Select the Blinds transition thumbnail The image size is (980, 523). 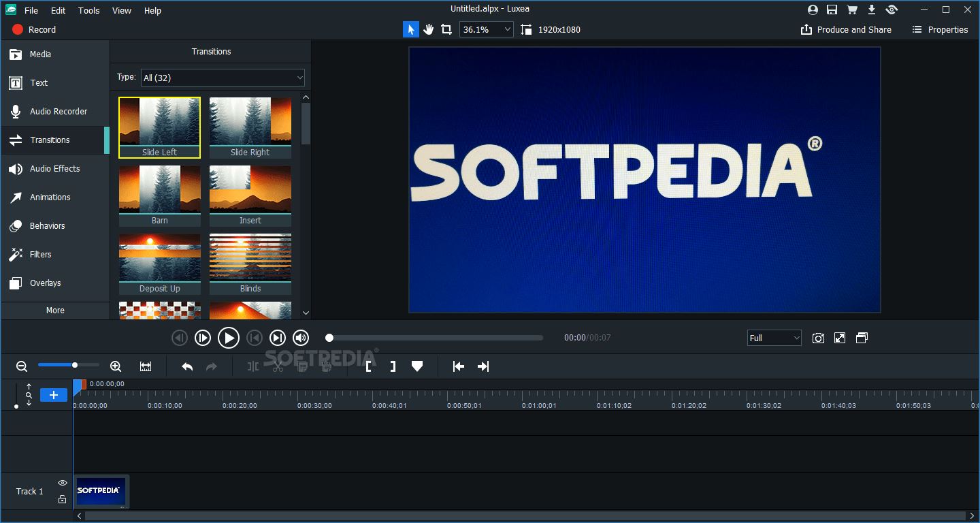(x=250, y=264)
